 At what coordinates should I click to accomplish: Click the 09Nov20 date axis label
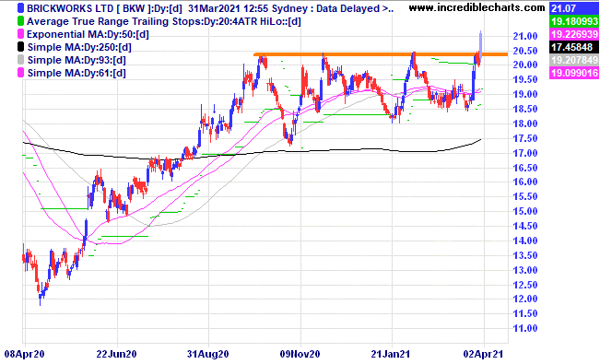click(300, 354)
